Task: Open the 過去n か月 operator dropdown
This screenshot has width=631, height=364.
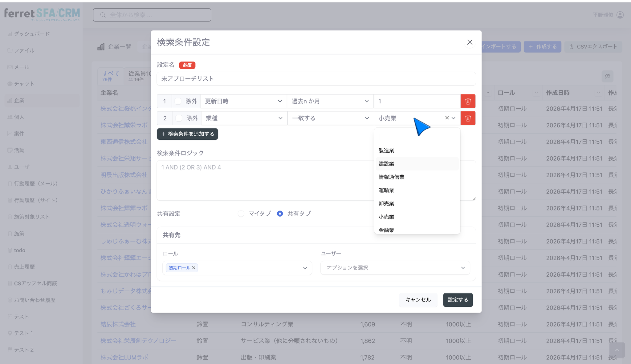Action: point(330,101)
